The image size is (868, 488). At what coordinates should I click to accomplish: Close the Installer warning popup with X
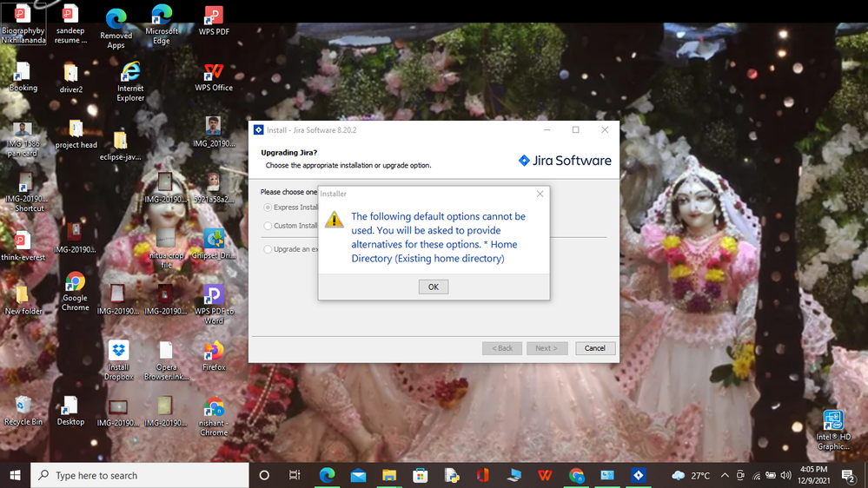[x=540, y=194]
